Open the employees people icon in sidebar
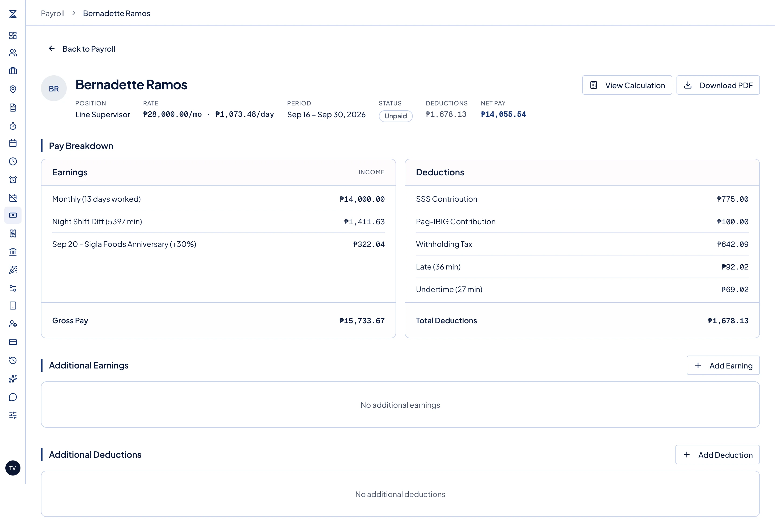Screen dimensions: 775x532 click(x=13, y=53)
